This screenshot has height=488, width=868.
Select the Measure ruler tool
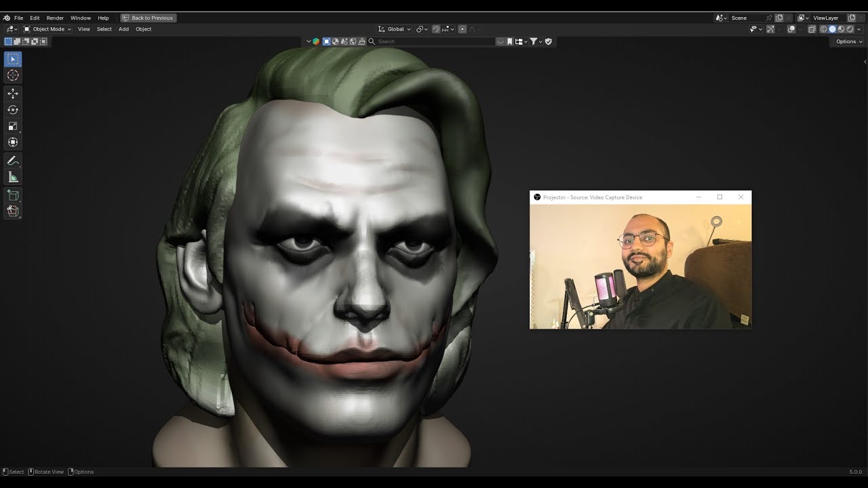pos(13,178)
